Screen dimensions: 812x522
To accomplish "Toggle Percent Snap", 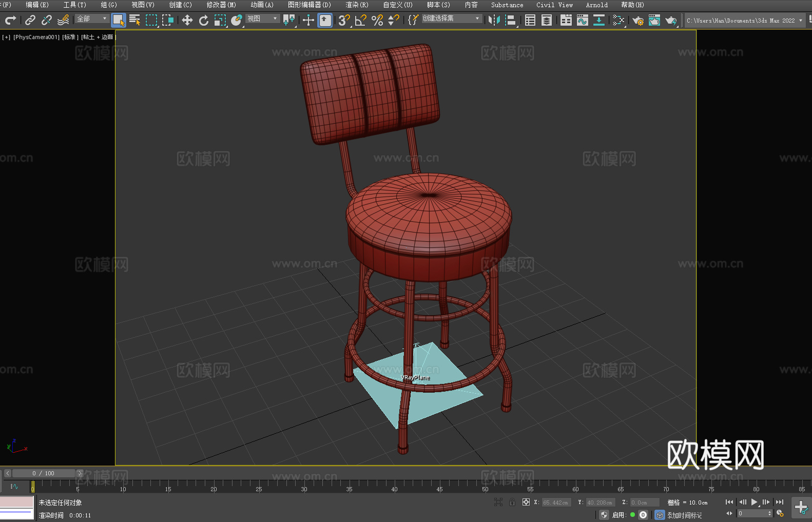I will click(x=377, y=20).
